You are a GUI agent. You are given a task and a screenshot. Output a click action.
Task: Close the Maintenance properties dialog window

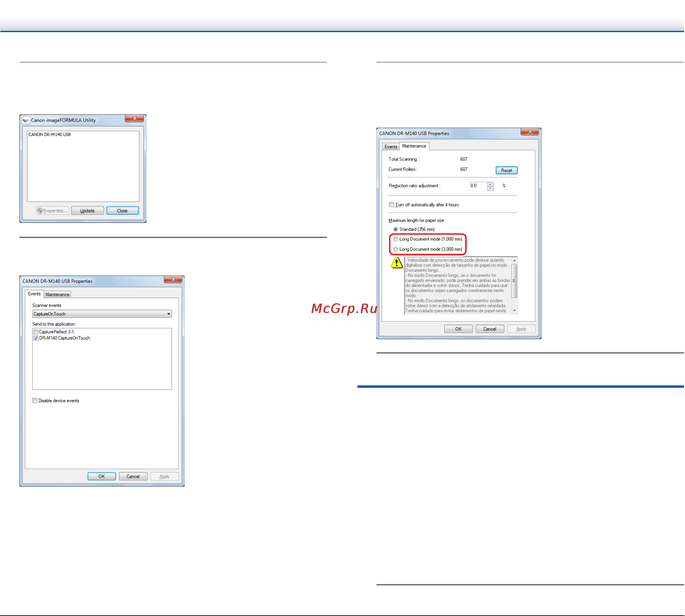[530, 132]
